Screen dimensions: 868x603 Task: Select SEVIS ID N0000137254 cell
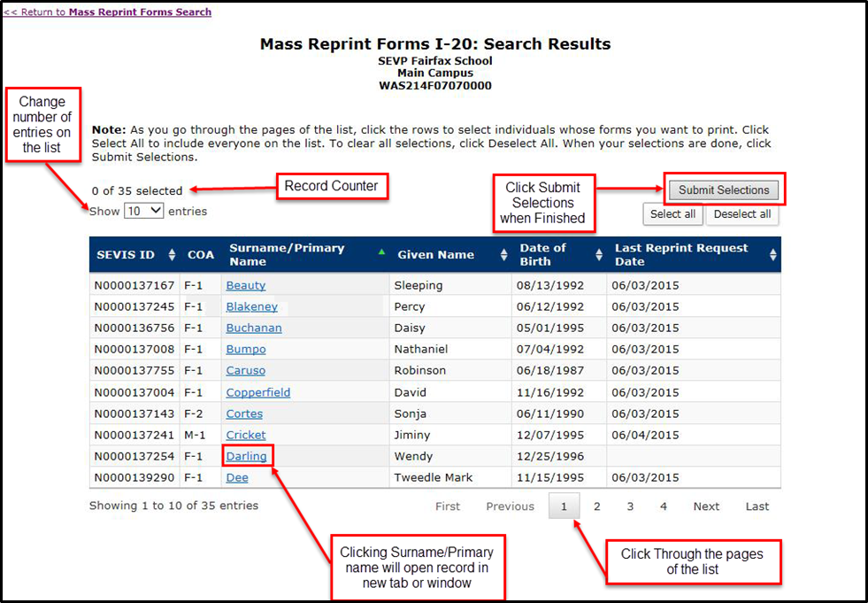point(134,456)
